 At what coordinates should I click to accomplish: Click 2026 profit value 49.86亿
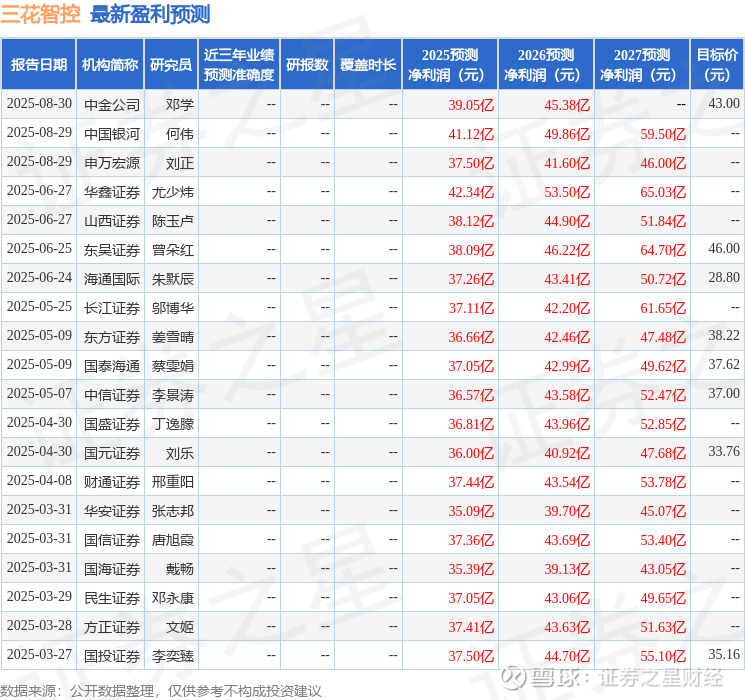tap(567, 134)
